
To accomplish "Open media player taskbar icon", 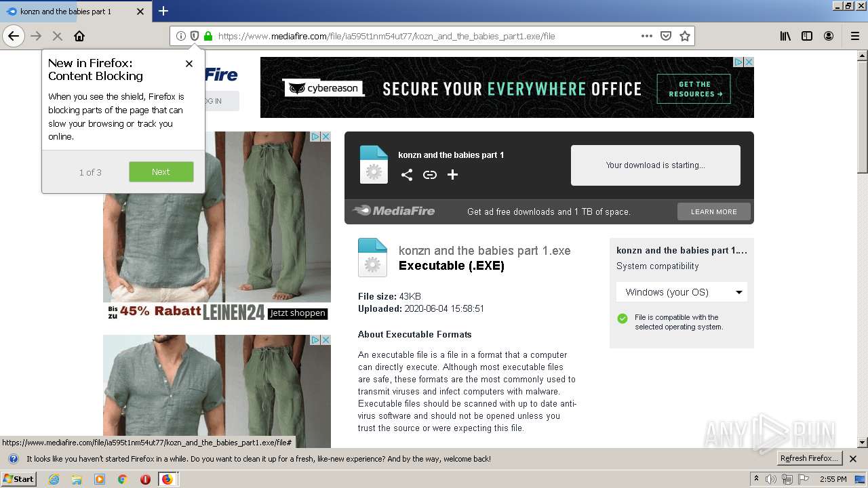I will (100, 479).
